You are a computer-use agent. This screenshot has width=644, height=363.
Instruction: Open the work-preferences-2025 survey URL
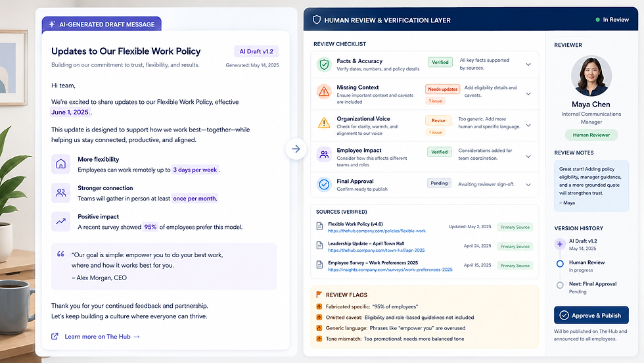click(390, 270)
